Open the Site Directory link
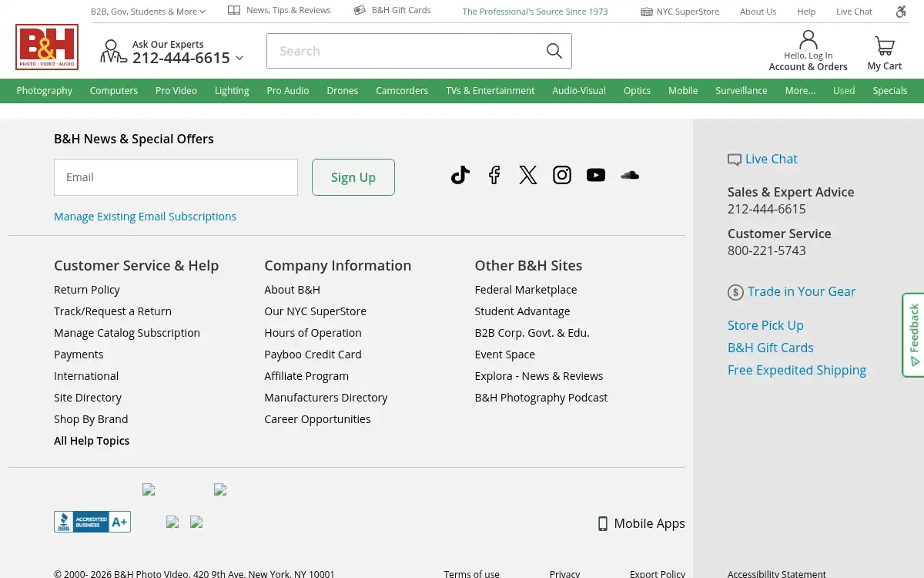The height and width of the screenshot is (578, 924). (88, 398)
